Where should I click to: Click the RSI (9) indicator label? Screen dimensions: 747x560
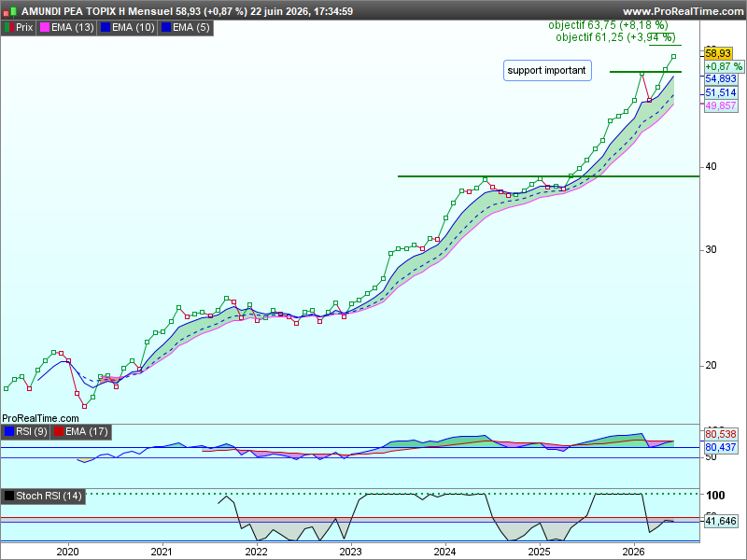pos(32,431)
